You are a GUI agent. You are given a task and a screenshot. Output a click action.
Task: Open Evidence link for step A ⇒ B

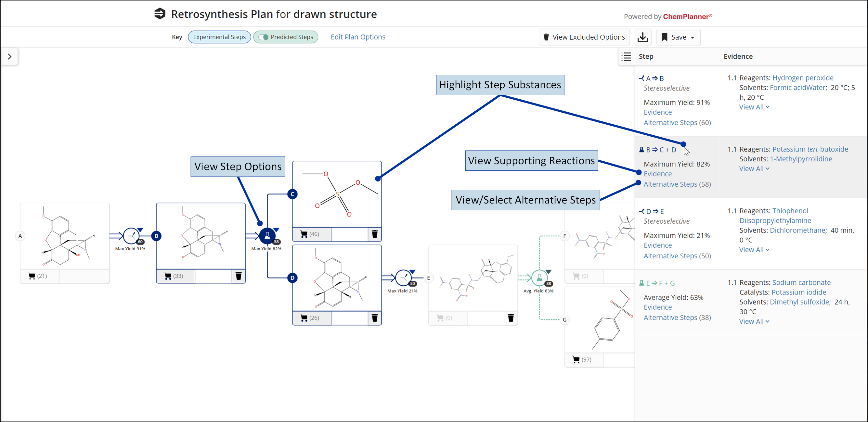pyautogui.click(x=657, y=112)
